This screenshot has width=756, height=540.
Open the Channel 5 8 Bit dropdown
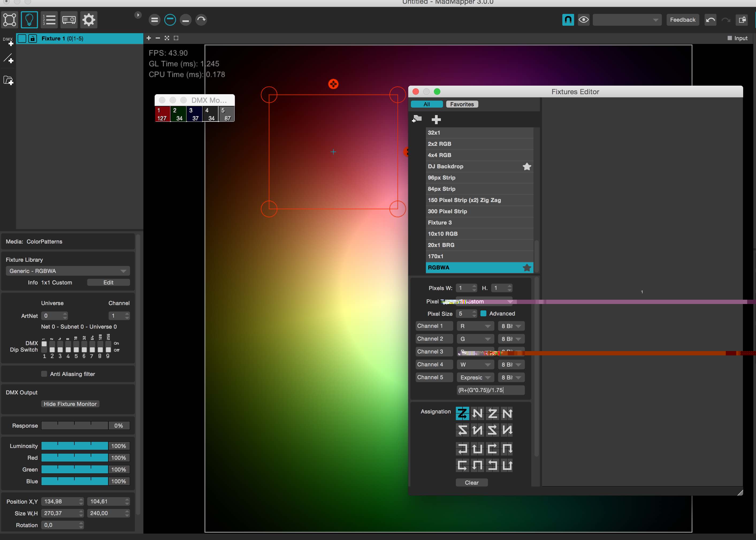pyautogui.click(x=511, y=377)
